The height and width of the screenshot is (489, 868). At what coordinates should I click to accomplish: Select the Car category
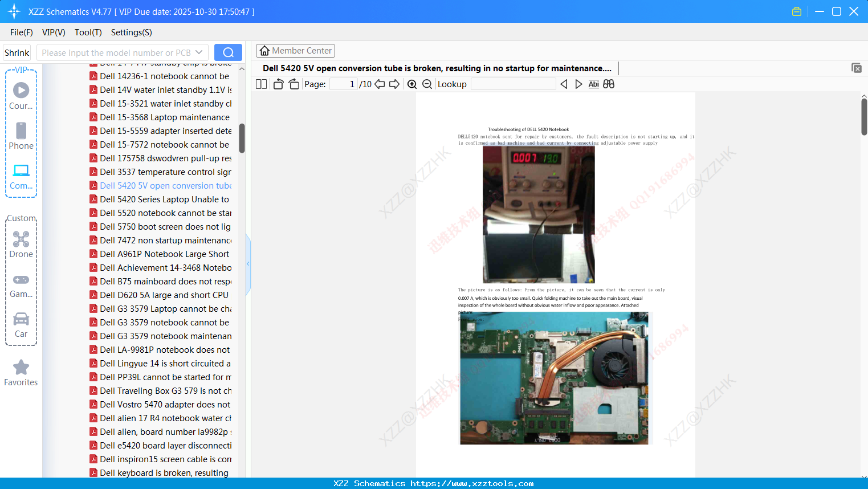coord(21,325)
